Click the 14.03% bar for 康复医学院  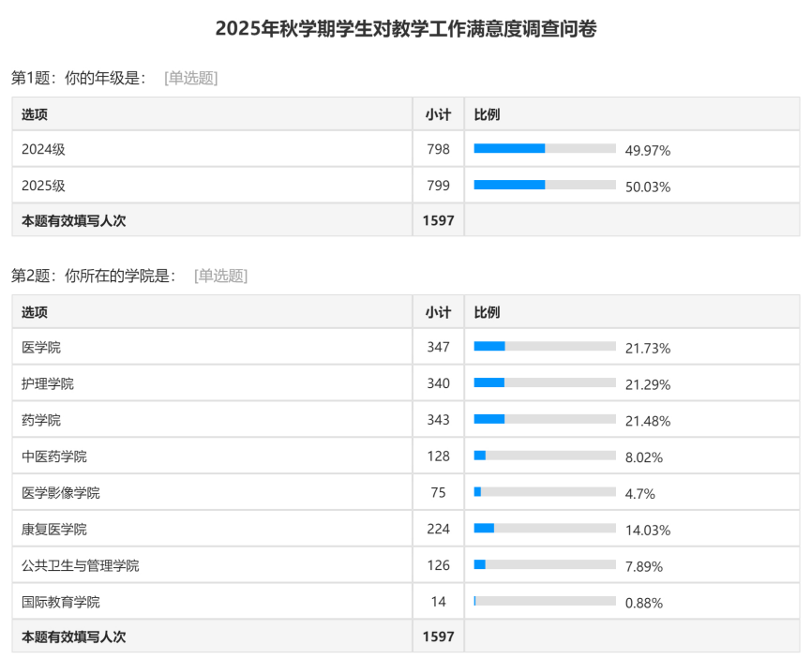click(545, 529)
